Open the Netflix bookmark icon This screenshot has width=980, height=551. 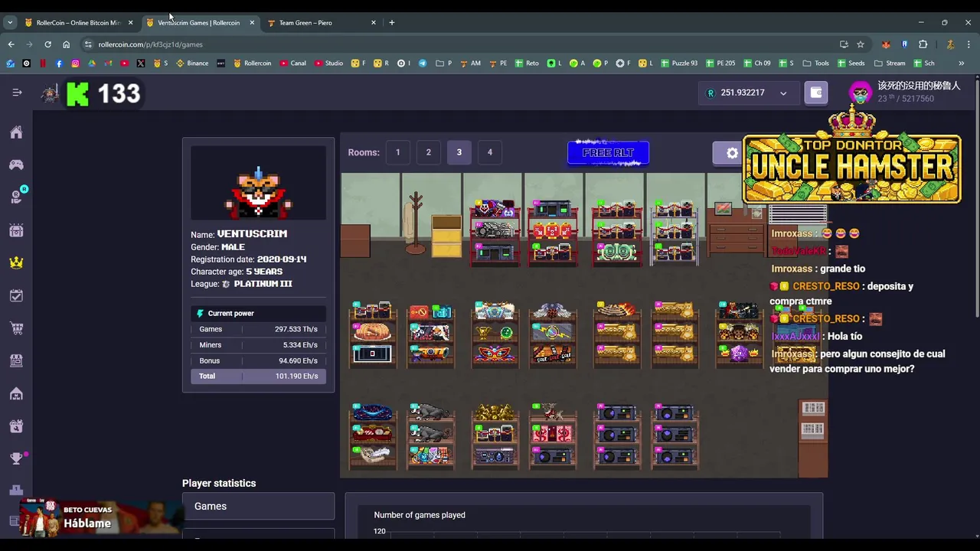click(x=43, y=64)
